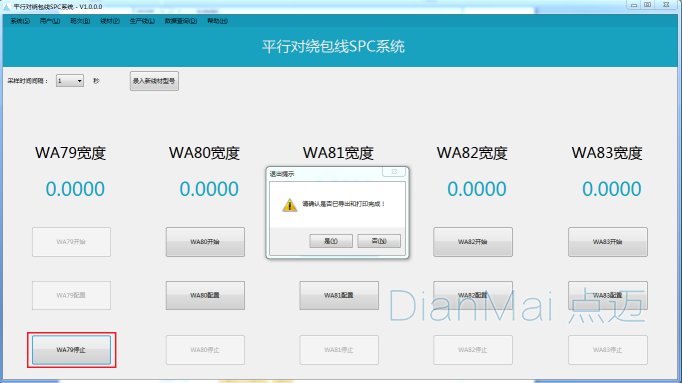Click the application logo icon in title bar

[x=7, y=7]
